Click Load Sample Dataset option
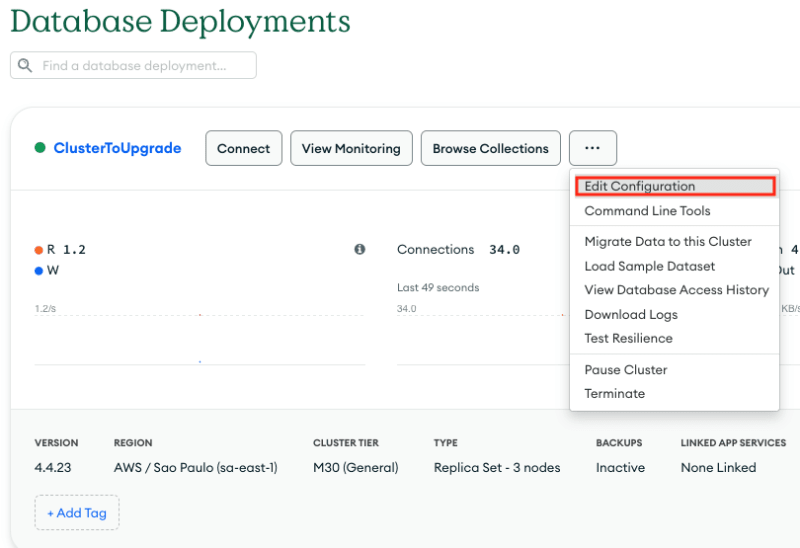Viewport: 800px width, 548px height. [650, 266]
